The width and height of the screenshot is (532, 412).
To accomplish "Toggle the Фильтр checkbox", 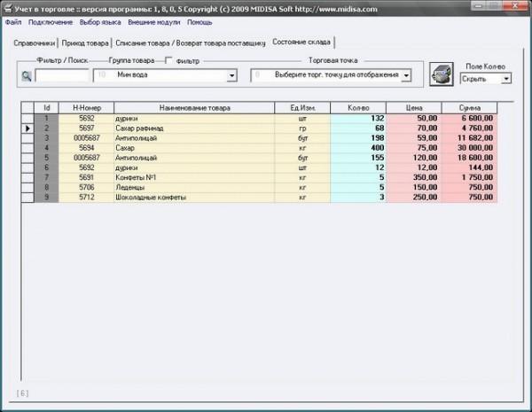I will pyautogui.click(x=170, y=61).
